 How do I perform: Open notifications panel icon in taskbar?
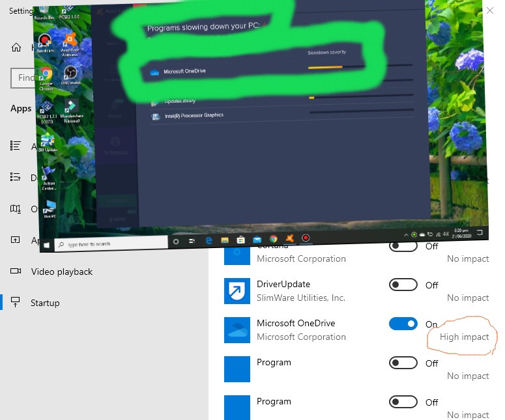click(x=480, y=232)
